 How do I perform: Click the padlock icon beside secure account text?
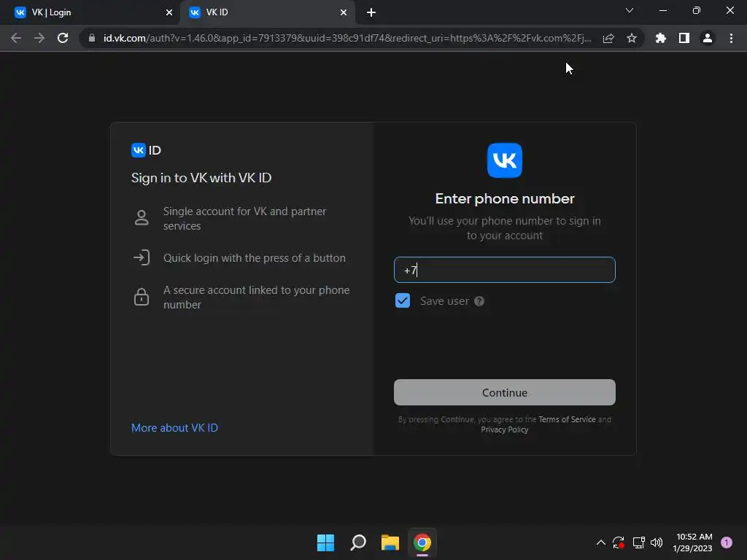point(142,296)
